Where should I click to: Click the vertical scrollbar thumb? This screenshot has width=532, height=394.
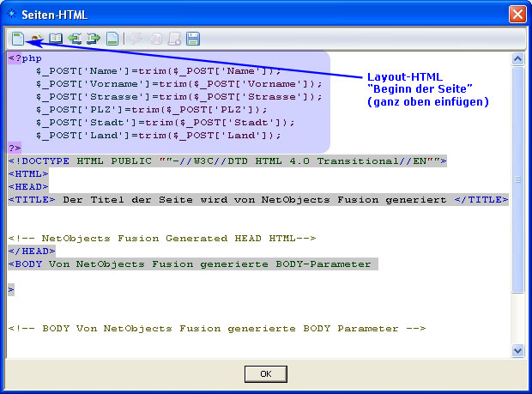(x=517, y=179)
